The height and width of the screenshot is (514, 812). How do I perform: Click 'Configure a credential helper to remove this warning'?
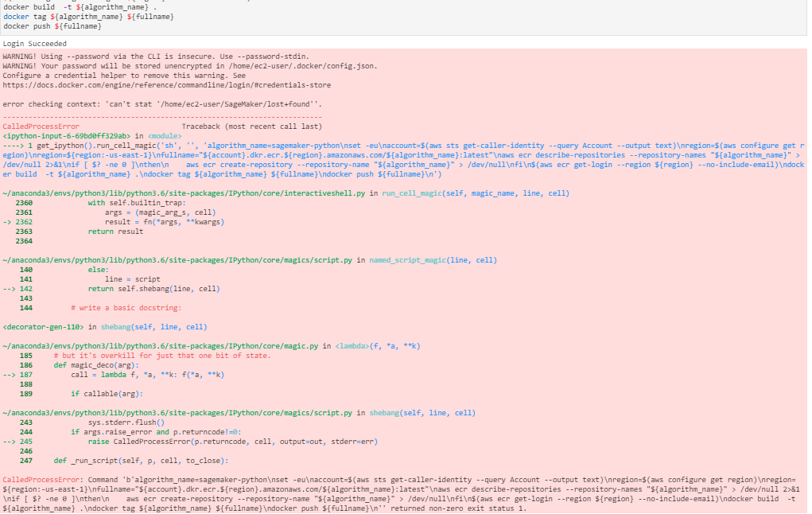(124, 76)
